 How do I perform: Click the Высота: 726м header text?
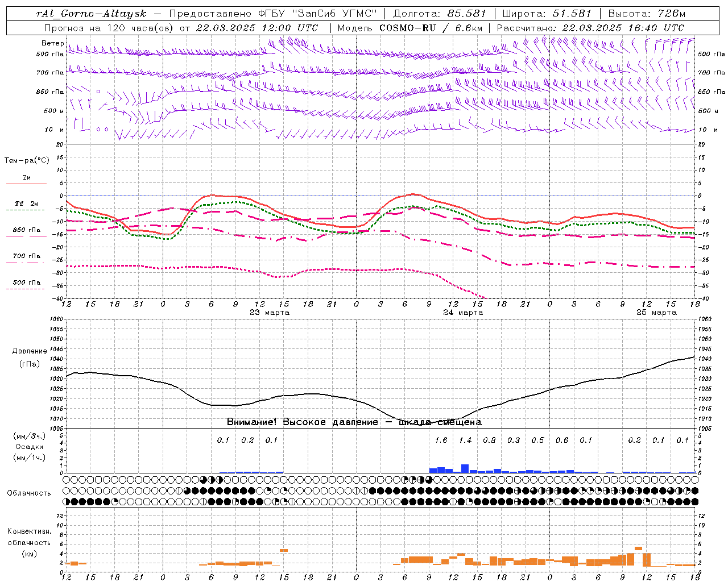647,14
